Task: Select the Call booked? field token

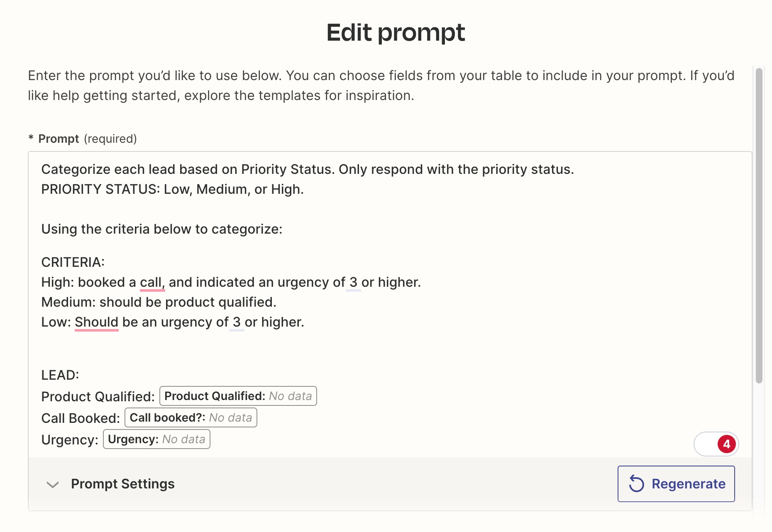Action: [x=191, y=417]
